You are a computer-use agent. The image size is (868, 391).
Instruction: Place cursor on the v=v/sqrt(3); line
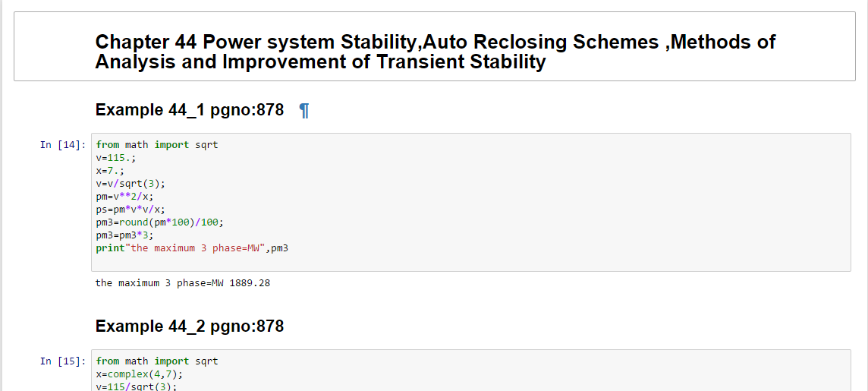point(130,184)
